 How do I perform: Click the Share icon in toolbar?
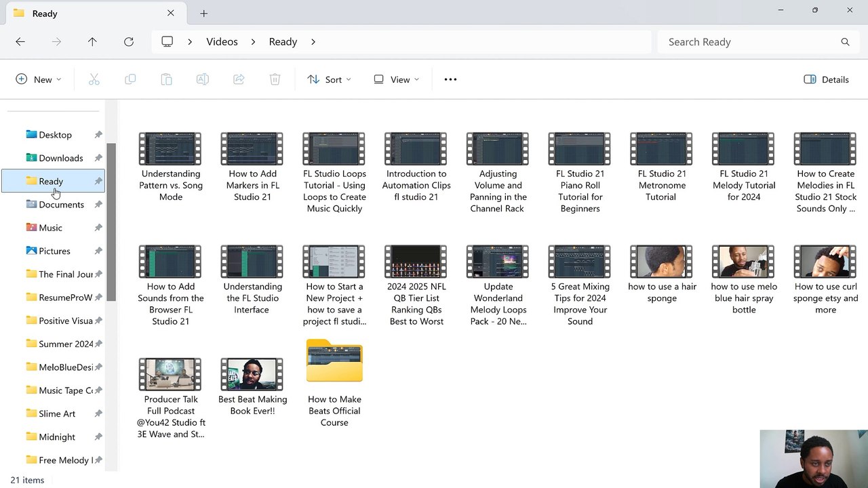coord(239,79)
